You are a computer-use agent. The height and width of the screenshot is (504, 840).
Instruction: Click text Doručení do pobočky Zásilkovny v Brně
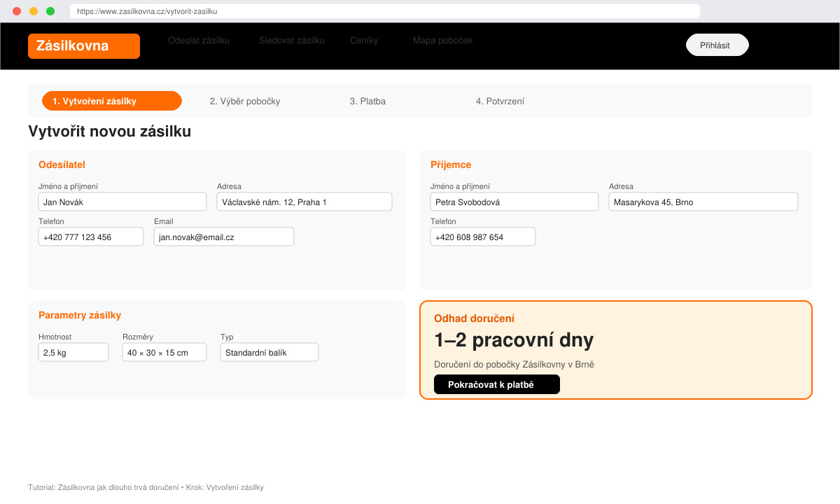514,365
